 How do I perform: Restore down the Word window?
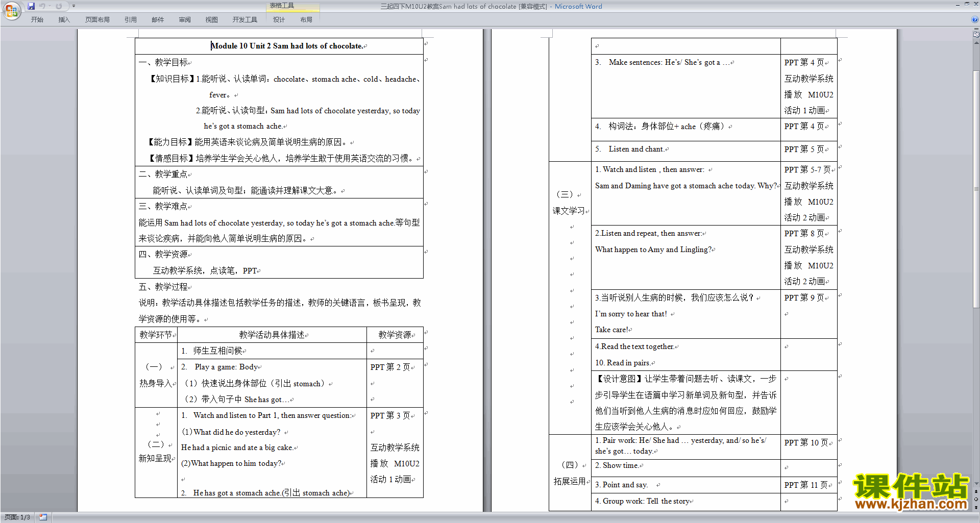tap(967, 4)
